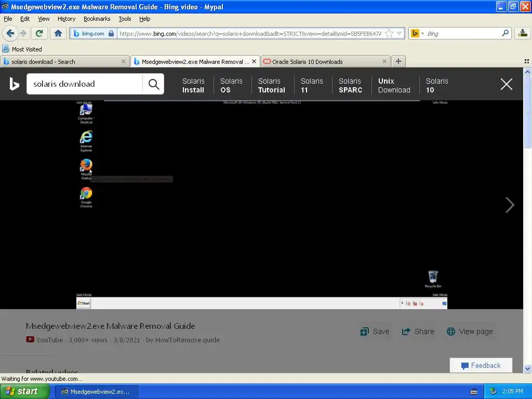The width and height of the screenshot is (532, 399).
Task: Open the File menu
Action: [8, 19]
